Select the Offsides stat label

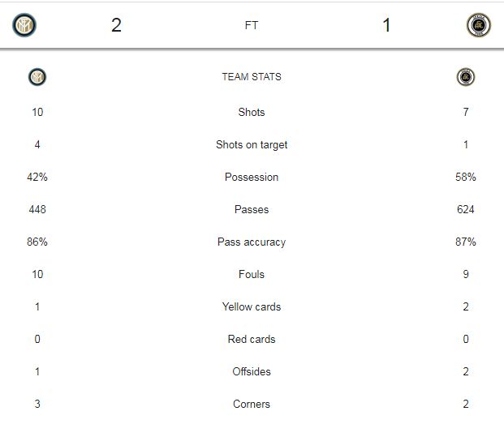pos(252,371)
